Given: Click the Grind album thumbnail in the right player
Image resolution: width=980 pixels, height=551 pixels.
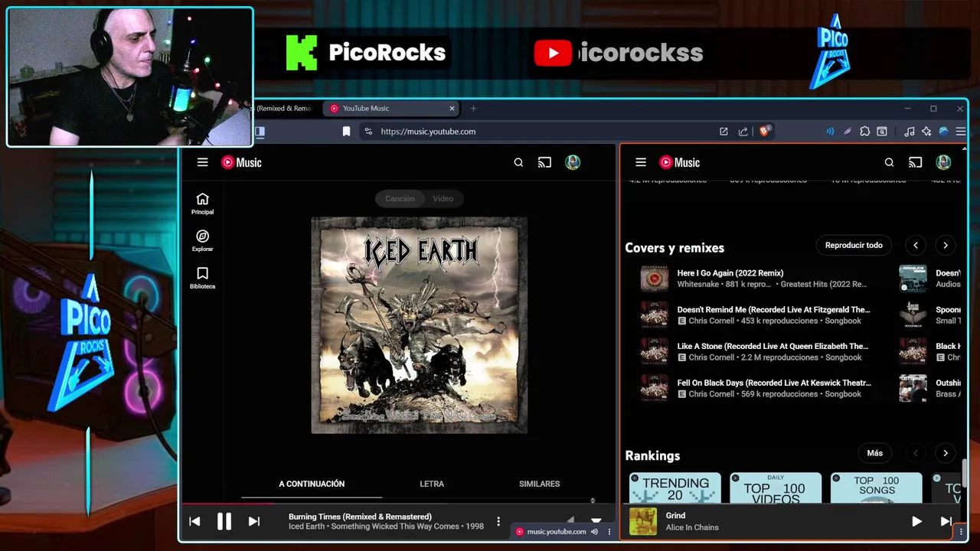Looking at the screenshot, I should 643,521.
